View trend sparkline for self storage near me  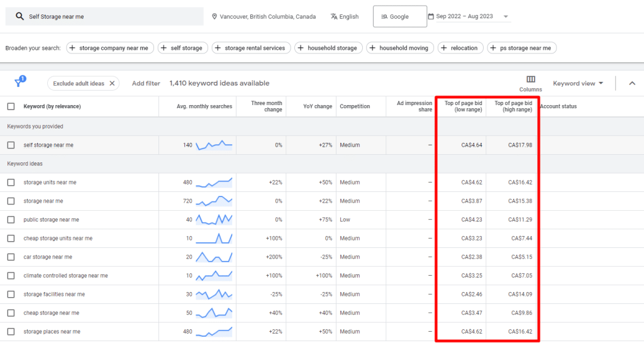pyautogui.click(x=214, y=145)
